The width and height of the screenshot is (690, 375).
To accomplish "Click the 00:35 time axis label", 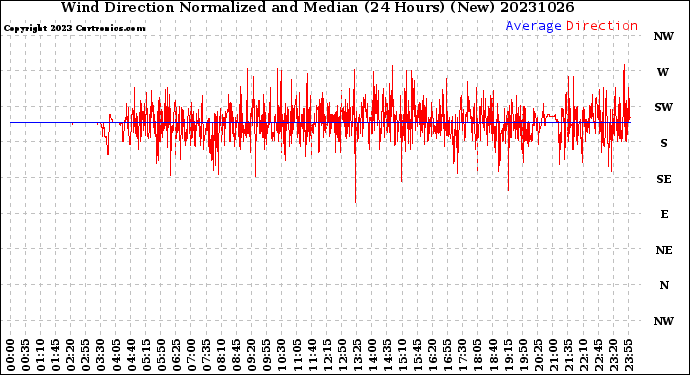I will 26,355.
